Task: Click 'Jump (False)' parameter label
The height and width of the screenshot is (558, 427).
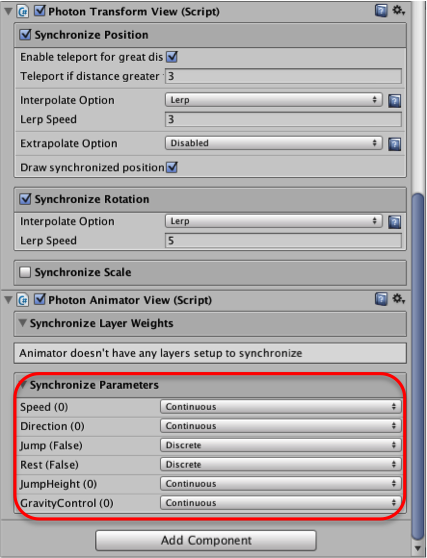Action: click(x=51, y=445)
